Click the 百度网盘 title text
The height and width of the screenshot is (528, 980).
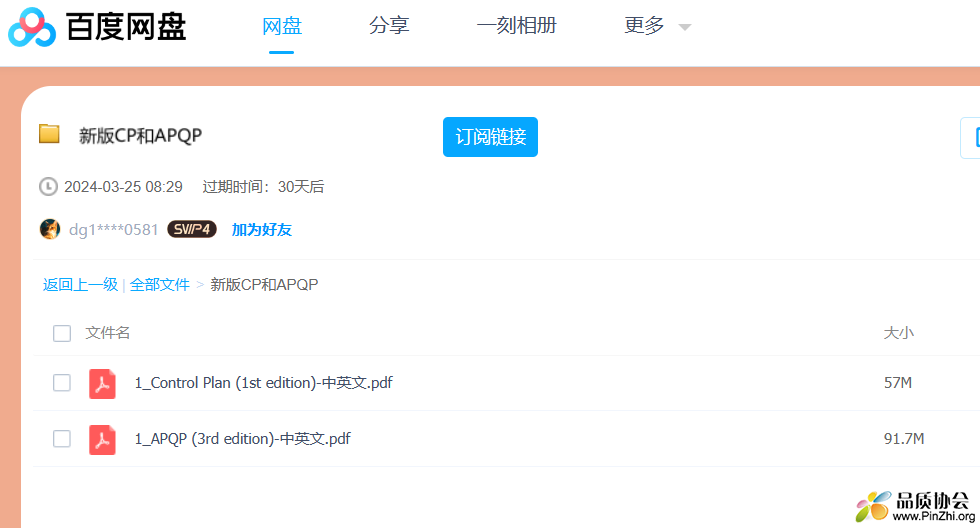pos(126,27)
